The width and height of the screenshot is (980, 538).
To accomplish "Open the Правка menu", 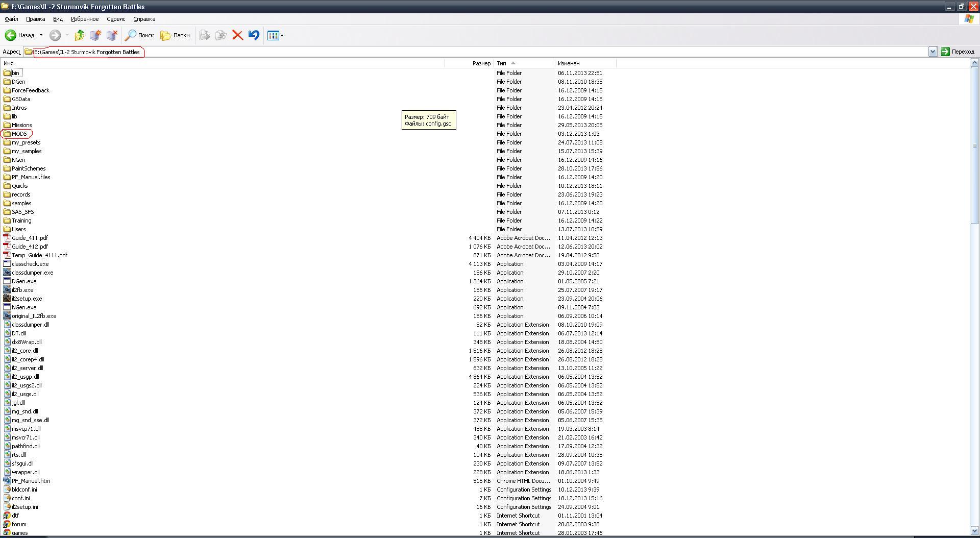I will (x=36, y=19).
